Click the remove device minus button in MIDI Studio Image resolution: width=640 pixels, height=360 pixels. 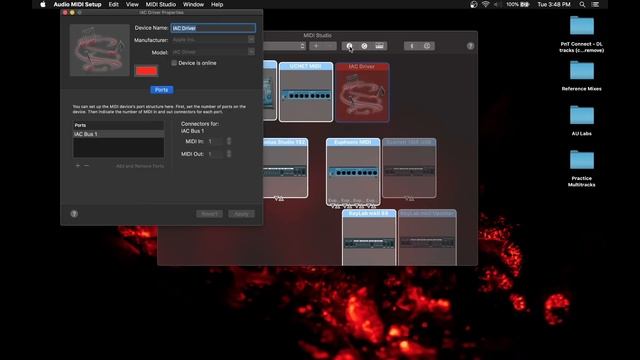click(x=330, y=46)
